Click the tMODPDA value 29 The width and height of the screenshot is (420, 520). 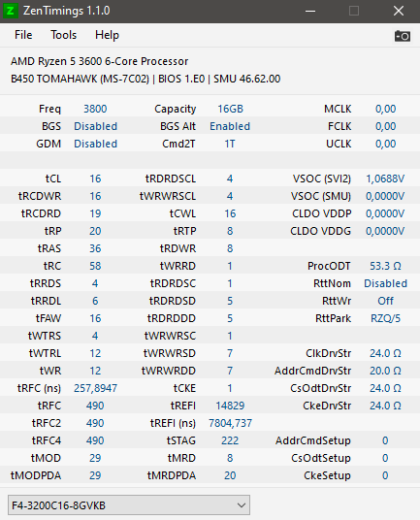(x=95, y=475)
